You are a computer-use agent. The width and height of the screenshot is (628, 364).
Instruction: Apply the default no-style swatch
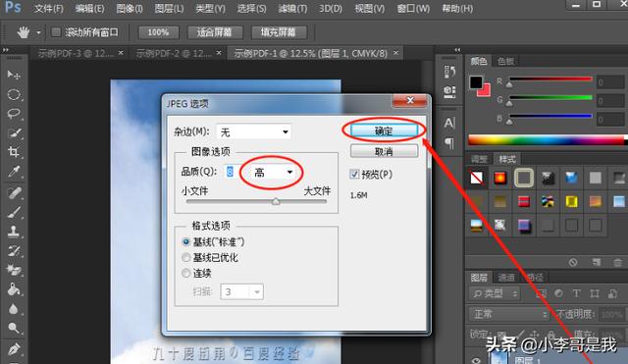tap(476, 178)
